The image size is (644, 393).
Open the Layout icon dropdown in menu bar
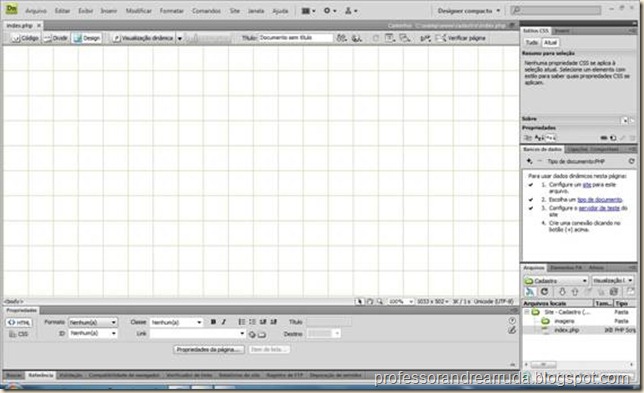click(308, 11)
